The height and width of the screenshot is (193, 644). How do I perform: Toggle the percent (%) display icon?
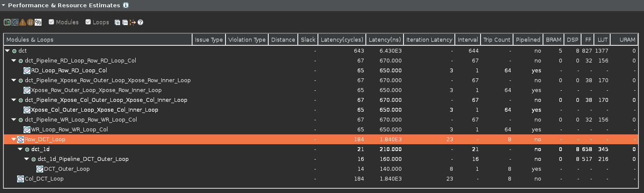[x=38, y=22]
